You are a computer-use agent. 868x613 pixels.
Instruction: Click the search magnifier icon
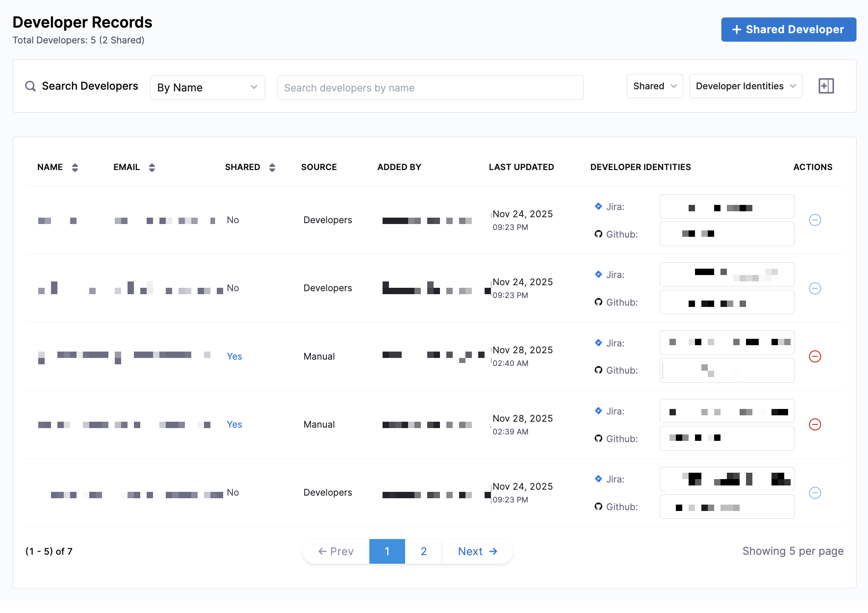(31, 86)
